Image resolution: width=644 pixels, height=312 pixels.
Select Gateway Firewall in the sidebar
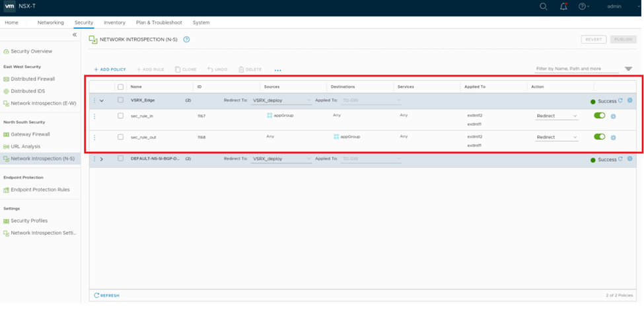(x=30, y=134)
